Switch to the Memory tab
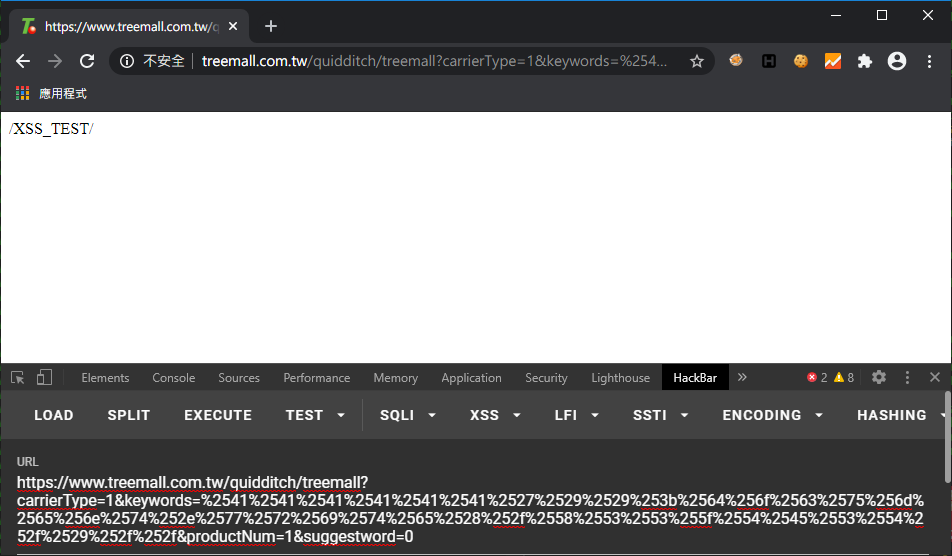Image resolution: width=952 pixels, height=556 pixels. (395, 378)
